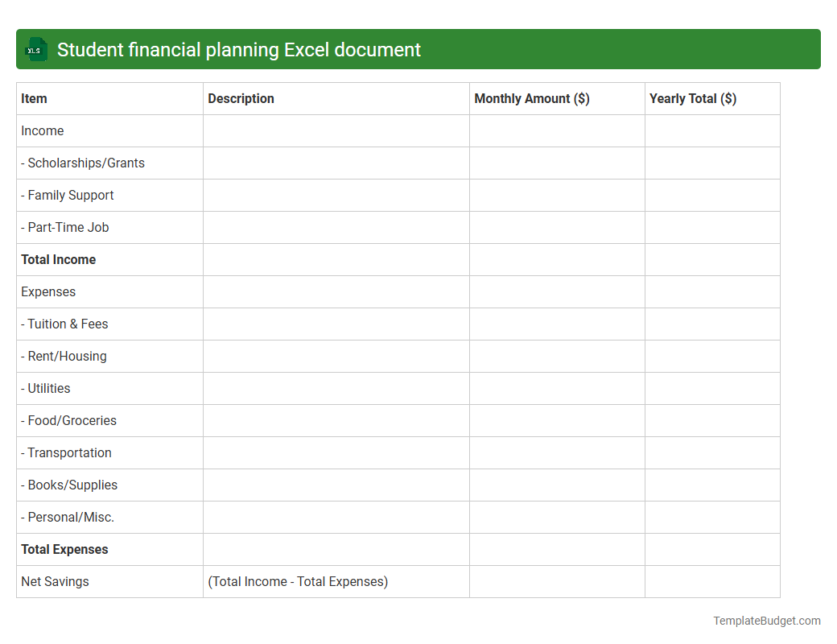837x644 pixels.
Task: Select the Expenses section label
Action: pos(48,291)
